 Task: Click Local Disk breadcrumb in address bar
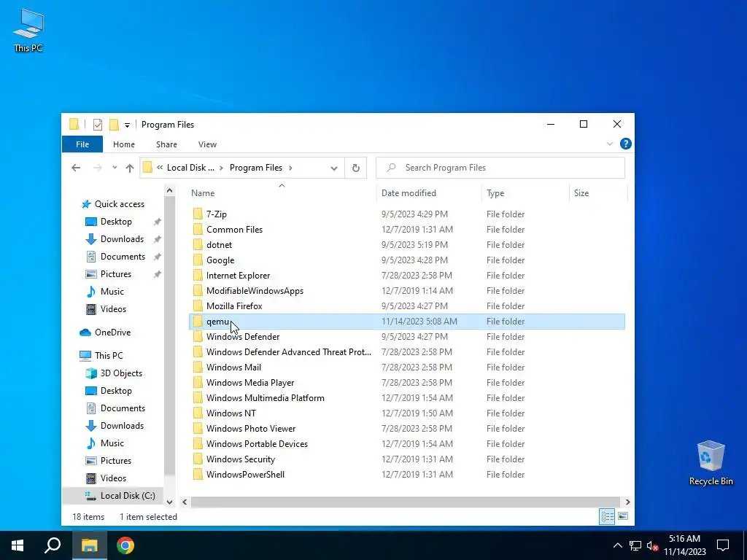190,168
